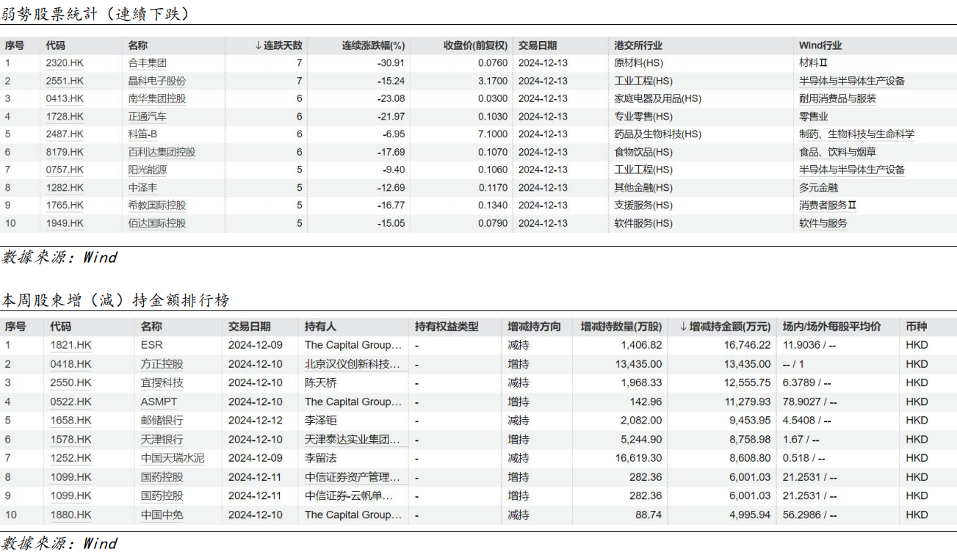The image size is (957, 560).
Task: Click the 场内/场外每股平均价 column header
Action: click(831, 327)
